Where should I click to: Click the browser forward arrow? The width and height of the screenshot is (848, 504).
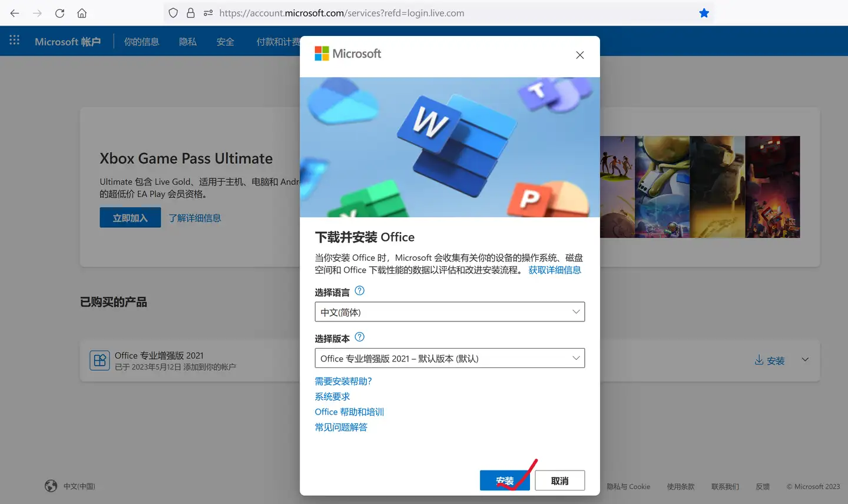pyautogui.click(x=37, y=13)
